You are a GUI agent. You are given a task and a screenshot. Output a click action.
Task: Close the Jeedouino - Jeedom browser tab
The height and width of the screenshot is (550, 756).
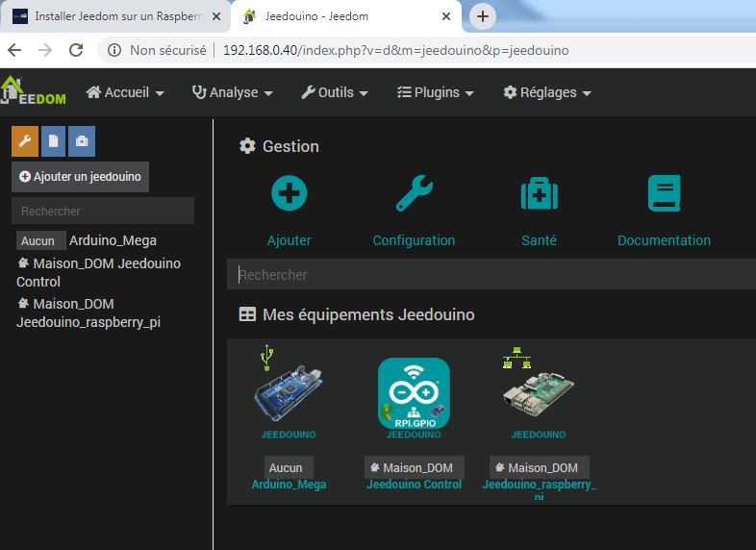tap(446, 16)
